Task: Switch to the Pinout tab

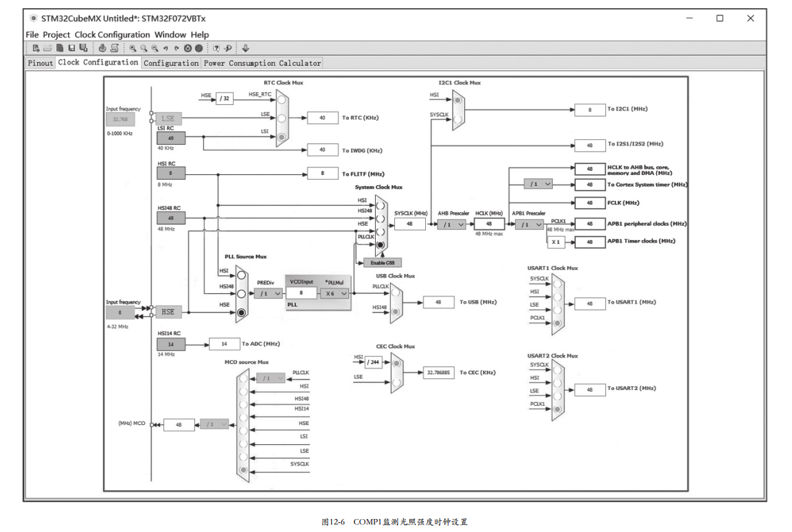Action: [x=41, y=63]
